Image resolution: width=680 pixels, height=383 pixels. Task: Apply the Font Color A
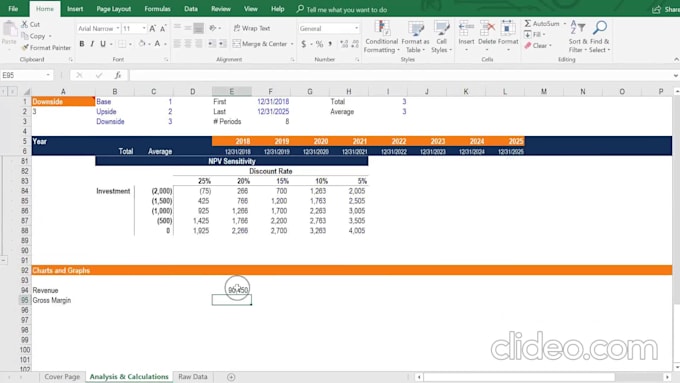click(157, 44)
